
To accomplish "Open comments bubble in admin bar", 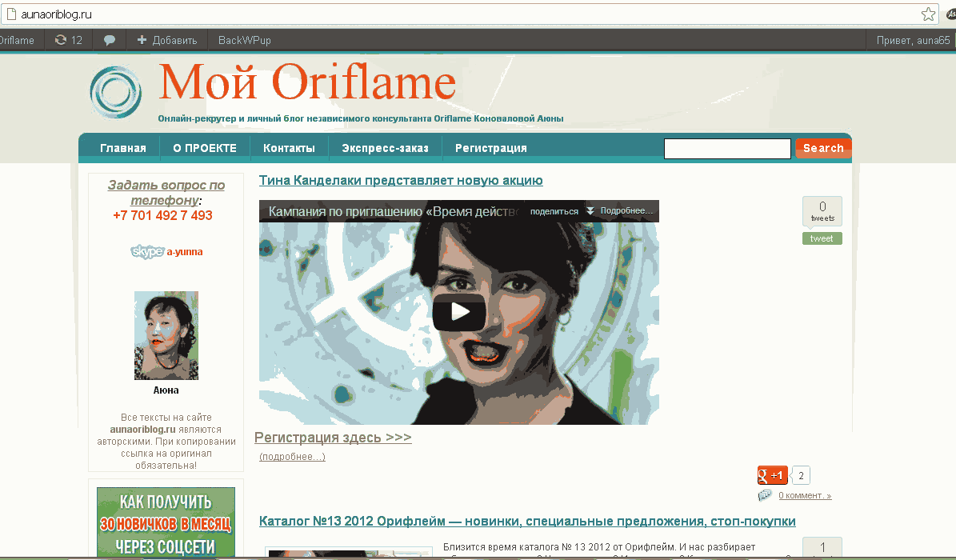I will point(110,40).
